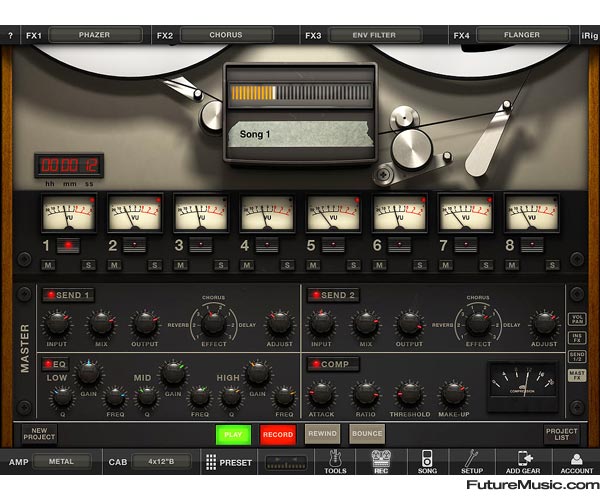The height and width of the screenshot is (500, 600).
Task: Click the compressor MAKE-UP knob
Action: (454, 394)
